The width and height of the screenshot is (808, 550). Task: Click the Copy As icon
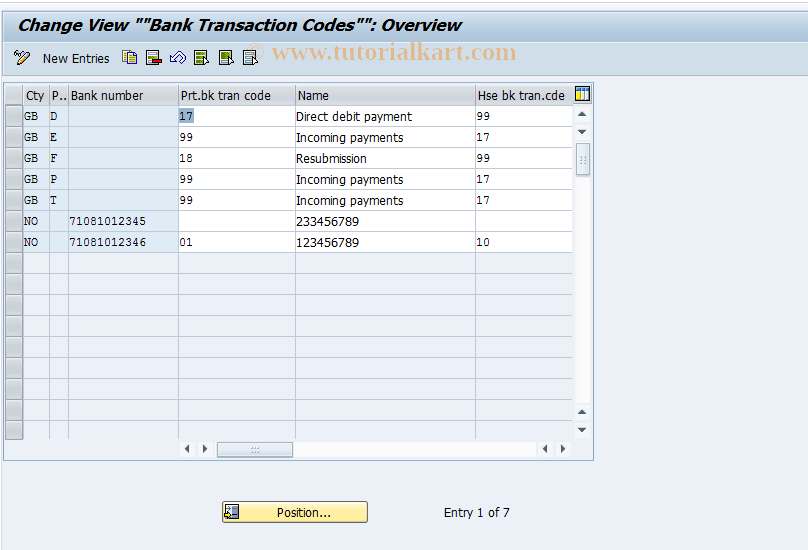pyautogui.click(x=129, y=58)
